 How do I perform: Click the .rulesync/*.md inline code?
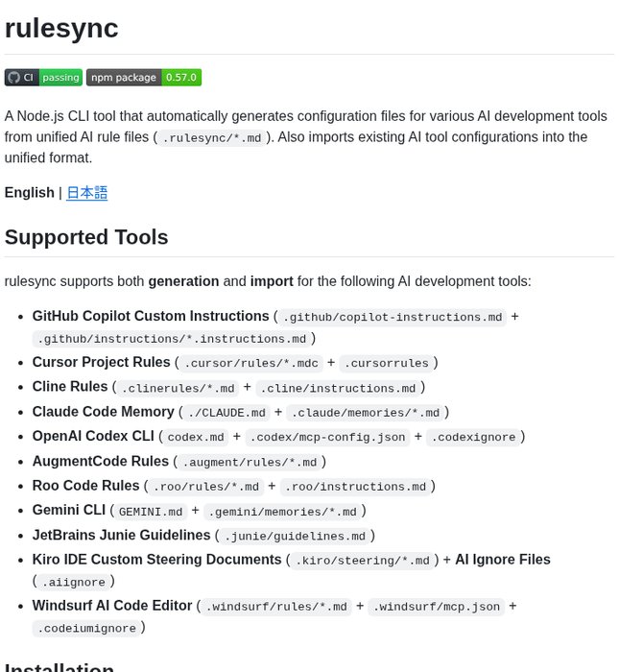click(x=212, y=138)
